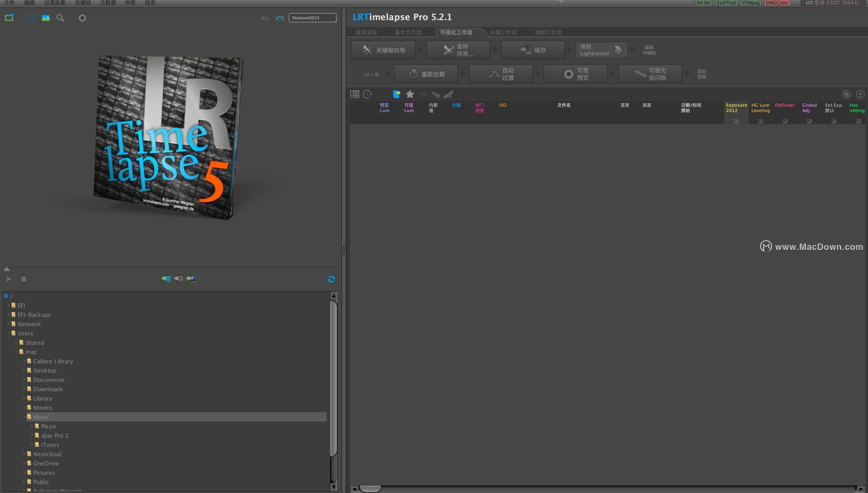Click the first jagged-line icon above the ISO column
The image size is (868, 493).
(436, 94)
